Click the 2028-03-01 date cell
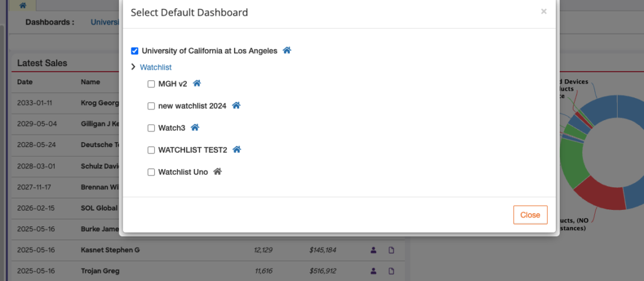Viewport: 644px width, 281px height. coord(36,167)
